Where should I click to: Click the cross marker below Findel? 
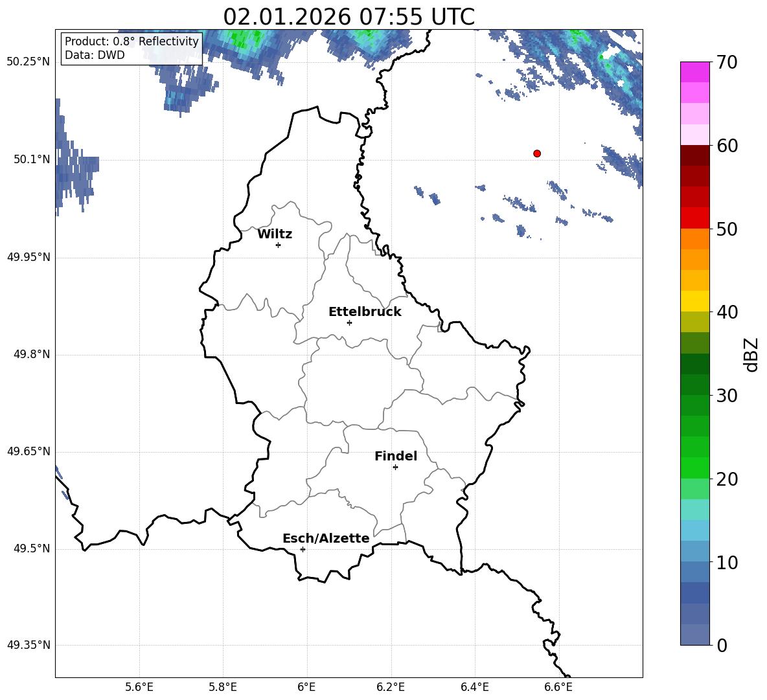click(x=395, y=468)
